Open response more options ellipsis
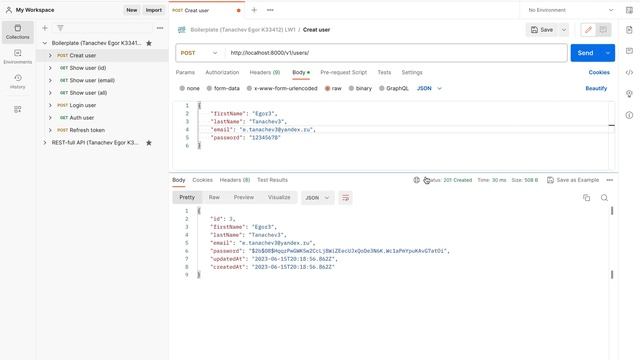The height and width of the screenshot is (360, 640). tap(609, 180)
